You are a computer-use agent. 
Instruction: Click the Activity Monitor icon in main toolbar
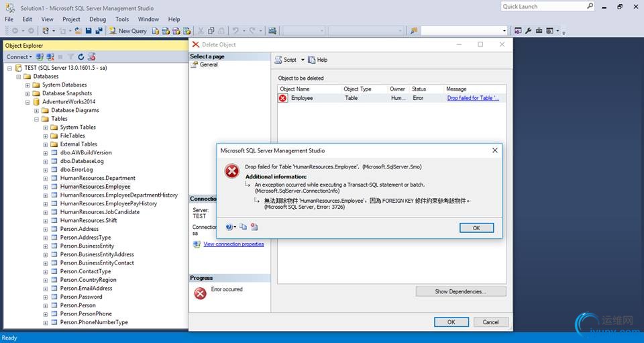point(272,31)
